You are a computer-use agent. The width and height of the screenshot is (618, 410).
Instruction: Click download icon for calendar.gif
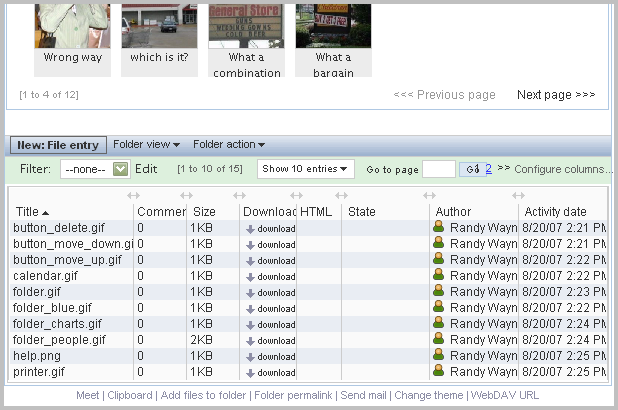250,277
